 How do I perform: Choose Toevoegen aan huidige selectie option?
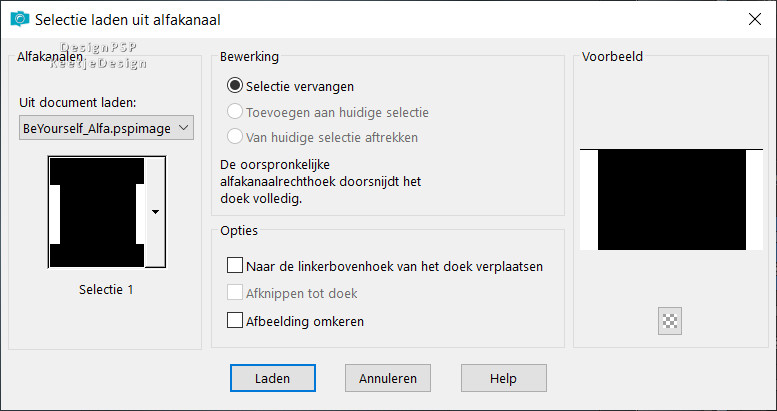(x=236, y=112)
